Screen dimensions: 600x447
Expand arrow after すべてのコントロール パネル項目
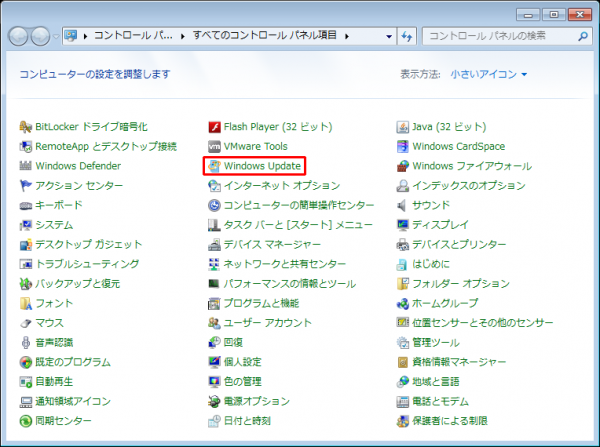[x=347, y=36]
